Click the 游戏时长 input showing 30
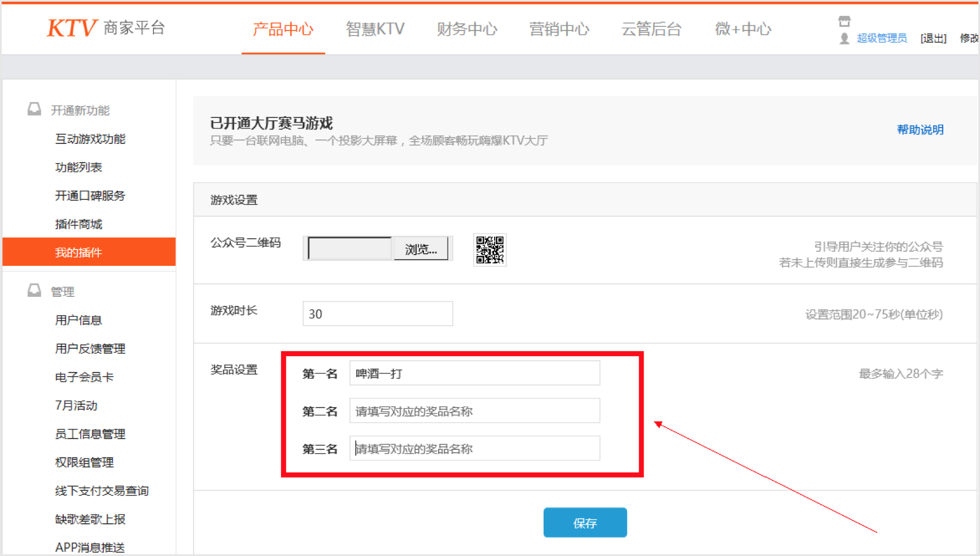The image size is (980, 556). click(x=378, y=314)
